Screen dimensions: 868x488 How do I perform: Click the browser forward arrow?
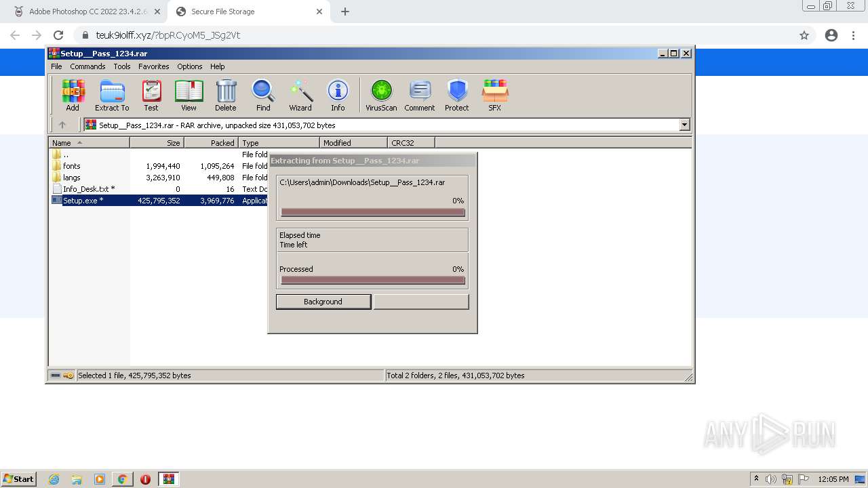[37, 35]
